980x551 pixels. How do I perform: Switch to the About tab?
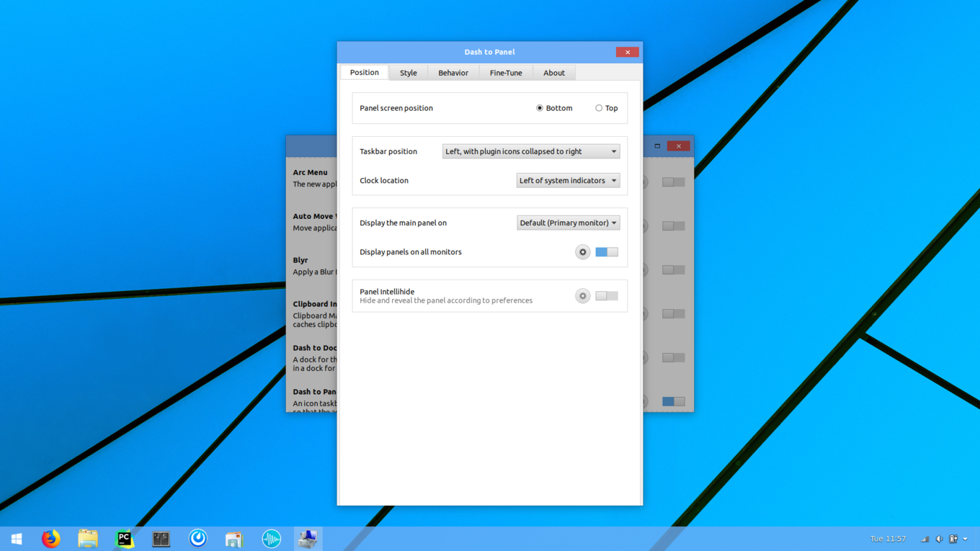554,73
